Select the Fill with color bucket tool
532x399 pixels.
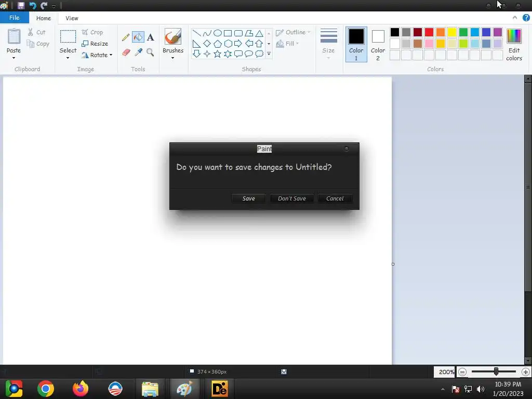138,37
